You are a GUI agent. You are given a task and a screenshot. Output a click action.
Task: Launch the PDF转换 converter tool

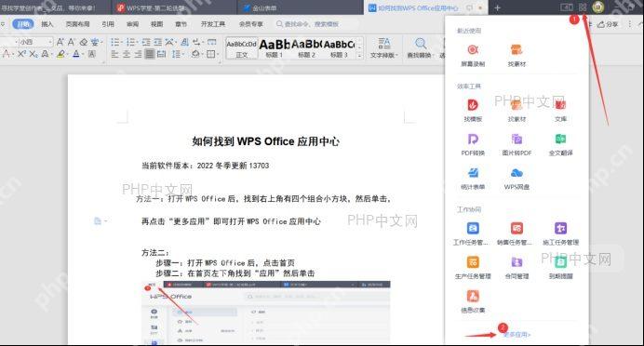(x=473, y=144)
